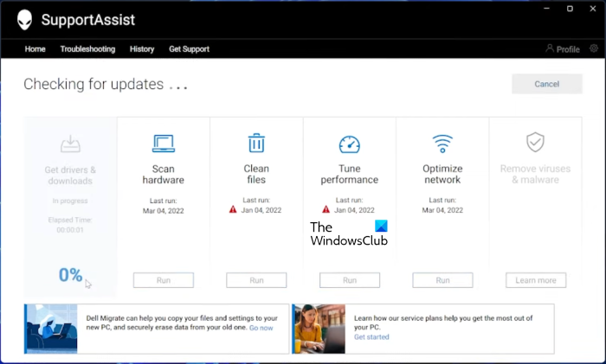Follow the Go now link
The height and width of the screenshot is (364, 606).
tap(261, 328)
